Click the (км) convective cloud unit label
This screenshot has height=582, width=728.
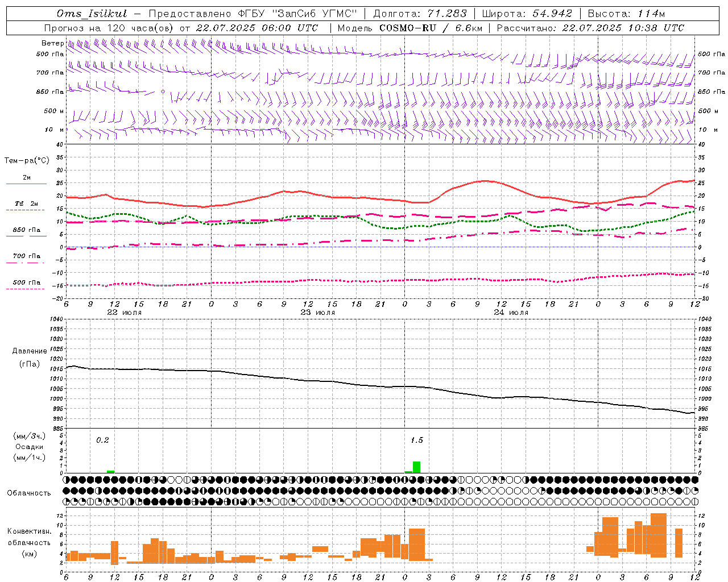[x=29, y=554]
